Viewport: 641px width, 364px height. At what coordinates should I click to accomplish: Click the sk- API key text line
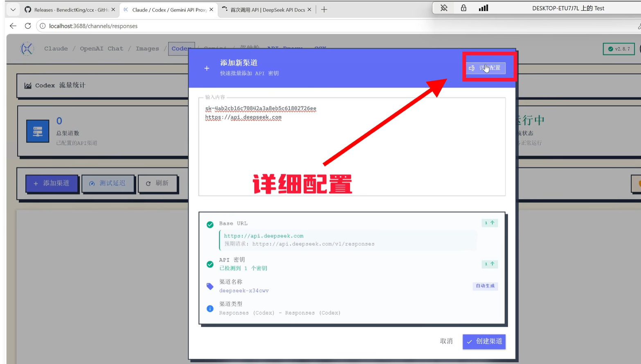coord(261,108)
